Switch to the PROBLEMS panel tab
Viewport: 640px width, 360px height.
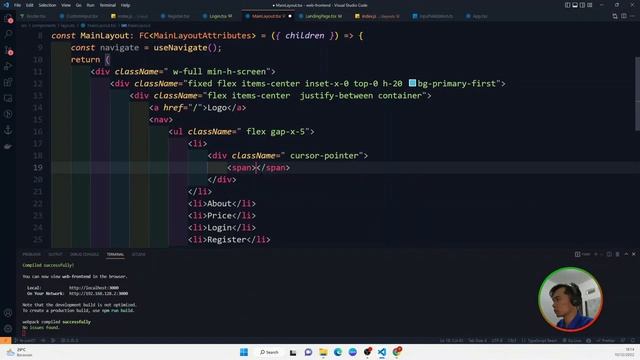(31, 254)
